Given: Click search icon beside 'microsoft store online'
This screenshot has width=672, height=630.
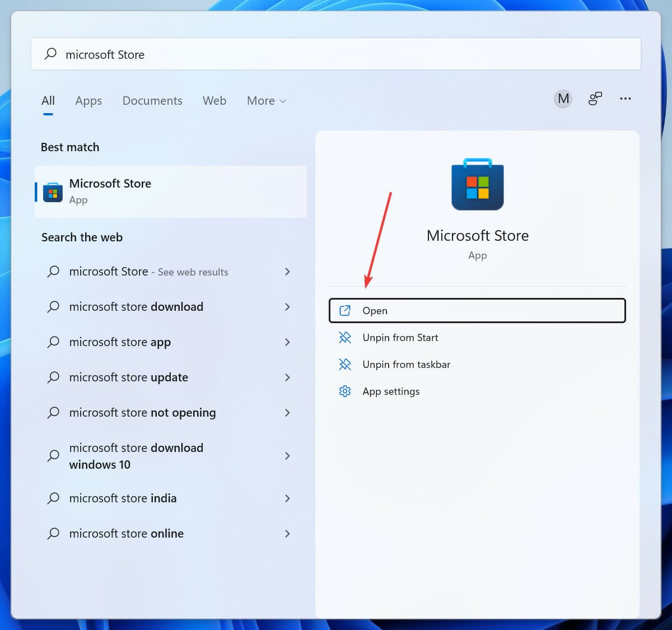Looking at the screenshot, I should (x=53, y=534).
